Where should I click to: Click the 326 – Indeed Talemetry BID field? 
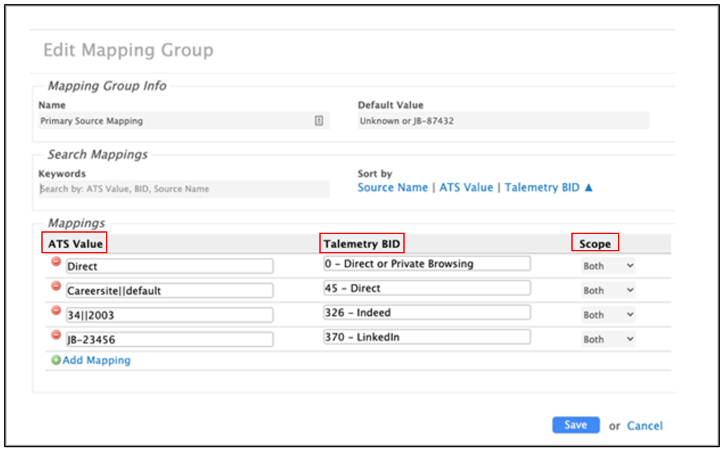(426, 313)
